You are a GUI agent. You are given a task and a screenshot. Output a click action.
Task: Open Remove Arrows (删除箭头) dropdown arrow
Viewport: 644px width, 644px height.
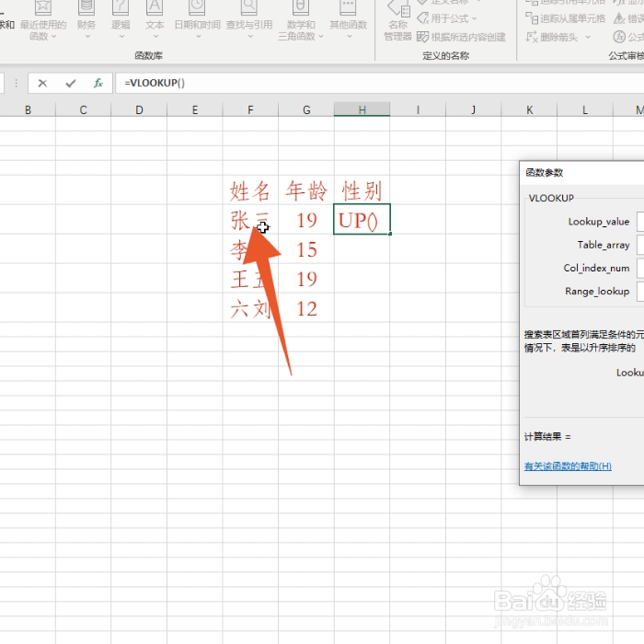click(588, 38)
